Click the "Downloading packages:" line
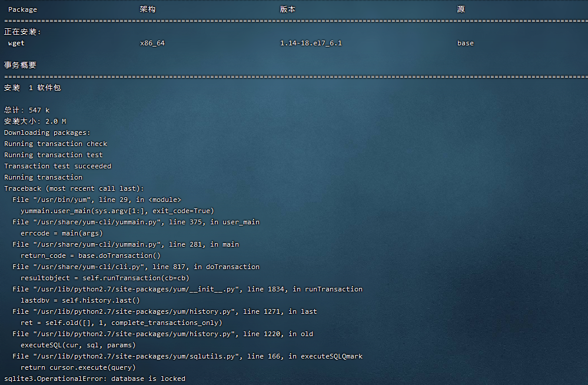 47,133
